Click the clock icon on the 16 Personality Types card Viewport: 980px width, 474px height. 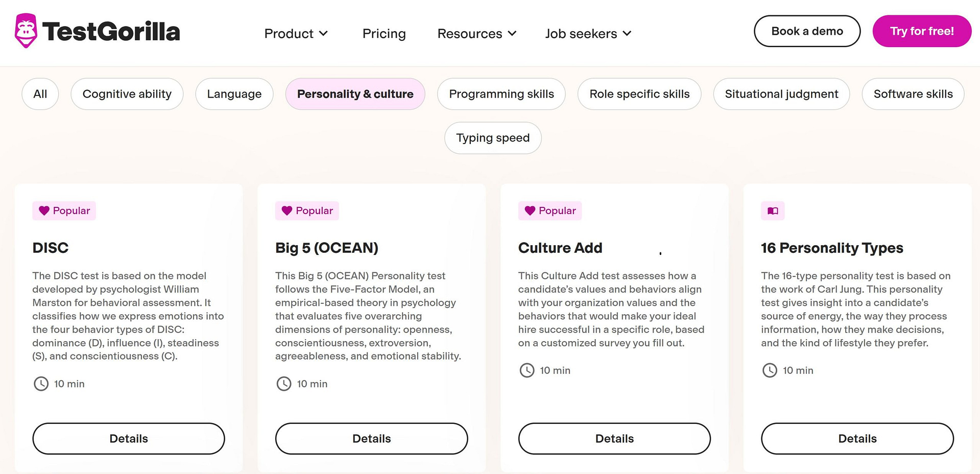click(770, 370)
